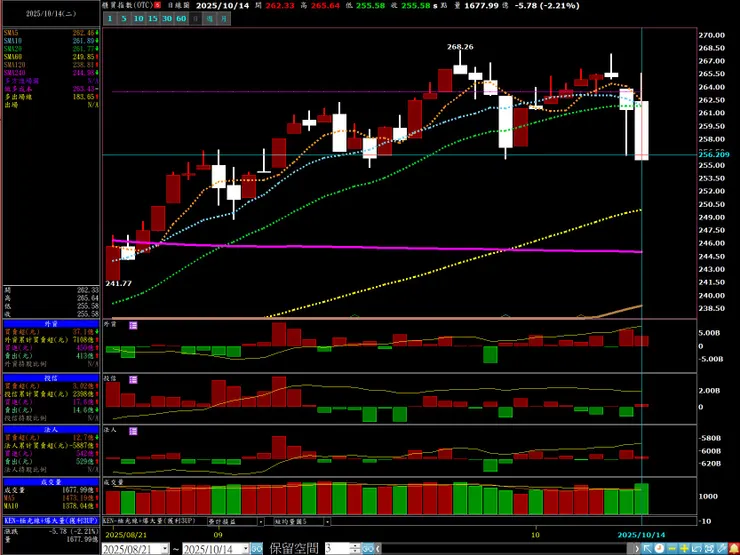The image size is (740, 555).
Task: Select the 成交量 panel header
Action: (51, 482)
